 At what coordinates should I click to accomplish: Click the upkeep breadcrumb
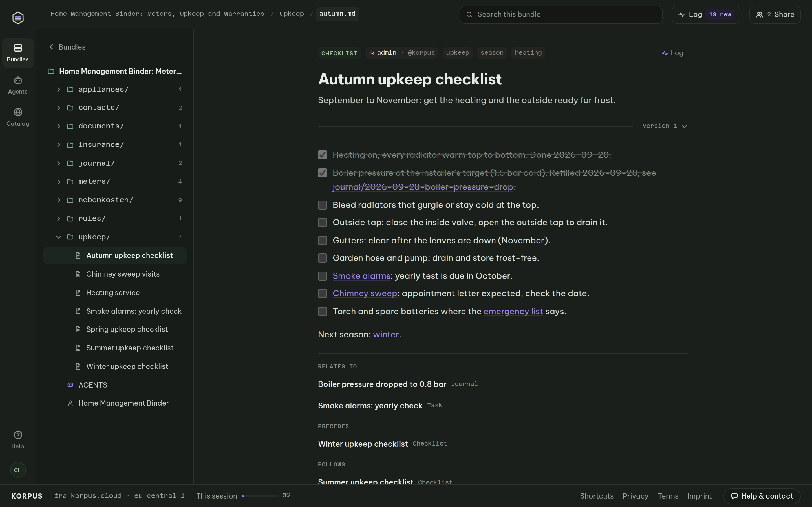point(292,14)
